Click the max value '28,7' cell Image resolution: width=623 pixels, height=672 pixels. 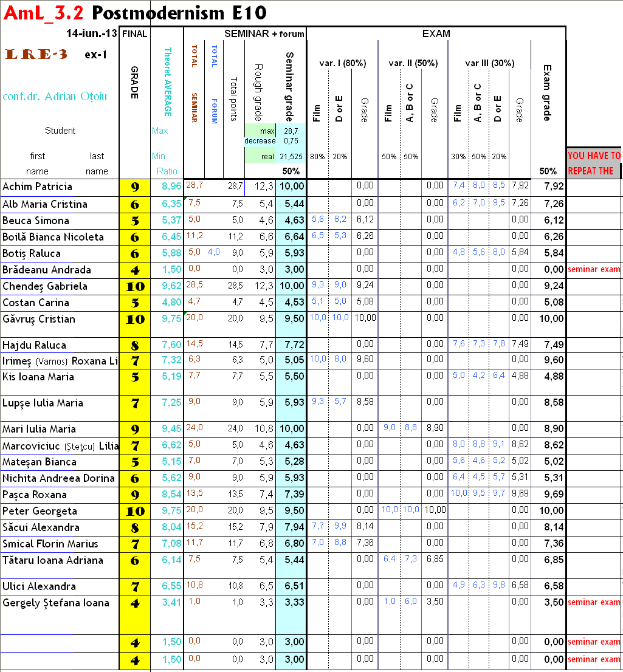291,131
